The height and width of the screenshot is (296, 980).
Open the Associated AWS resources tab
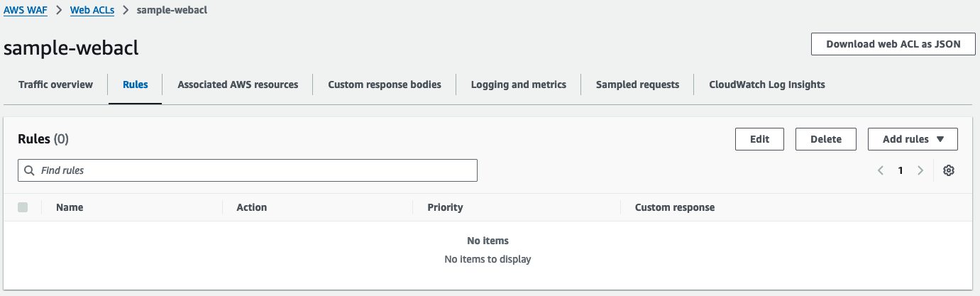pos(238,84)
